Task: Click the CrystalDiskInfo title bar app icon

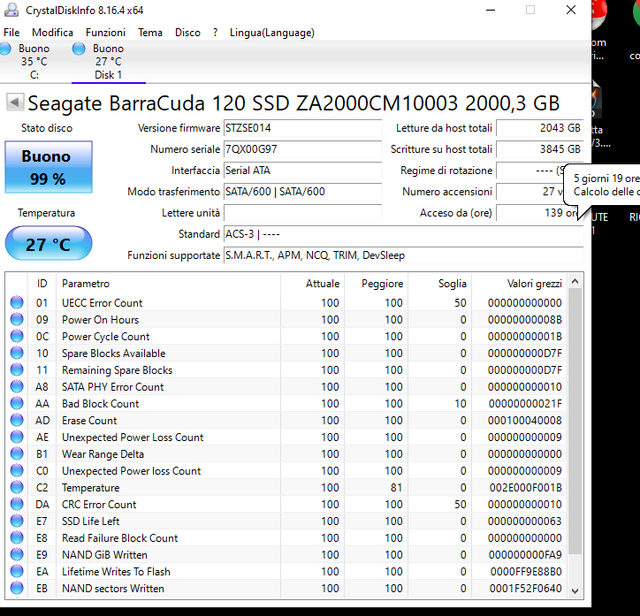Action: click(11, 10)
